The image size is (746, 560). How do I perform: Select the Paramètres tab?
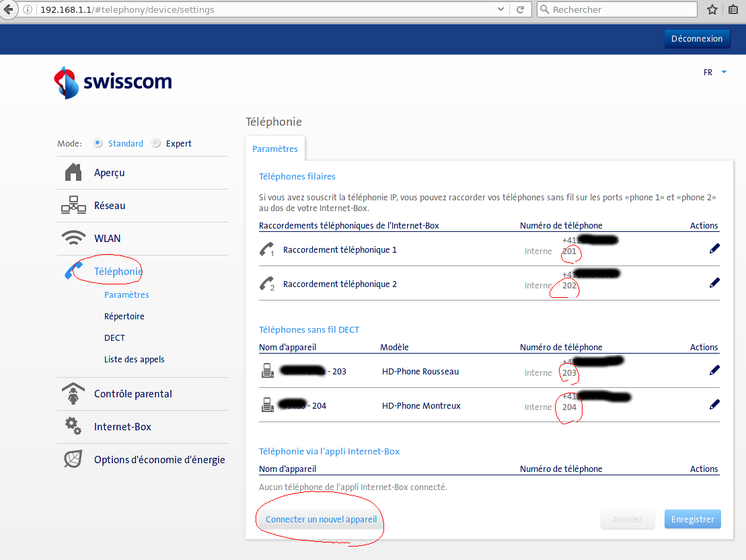[275, 148]
